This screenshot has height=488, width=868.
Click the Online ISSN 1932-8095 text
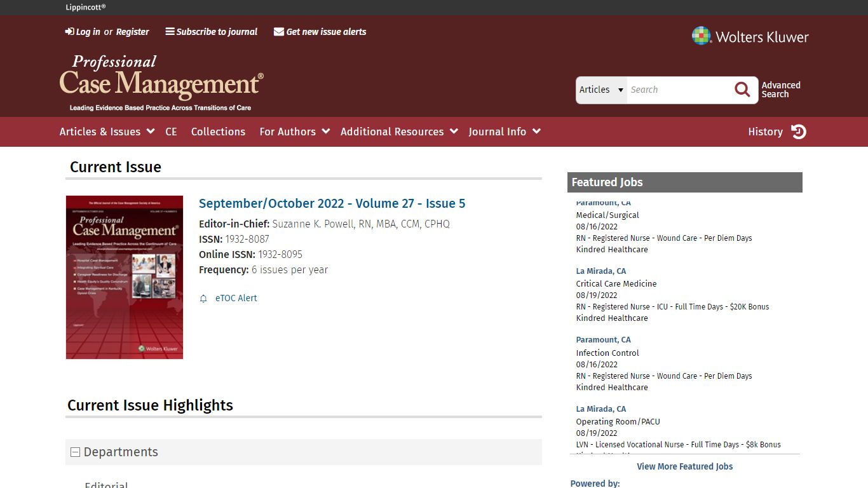tap(250, 255)
